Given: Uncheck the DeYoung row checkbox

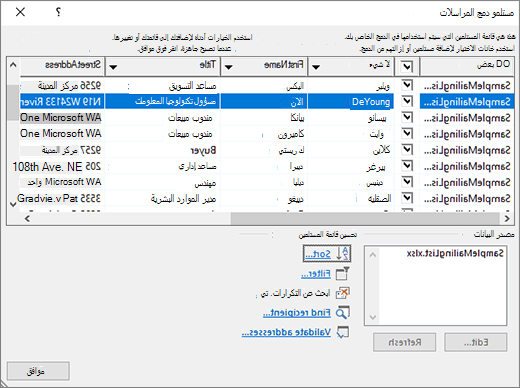Looking at the screenshot, I should [407, 101].
